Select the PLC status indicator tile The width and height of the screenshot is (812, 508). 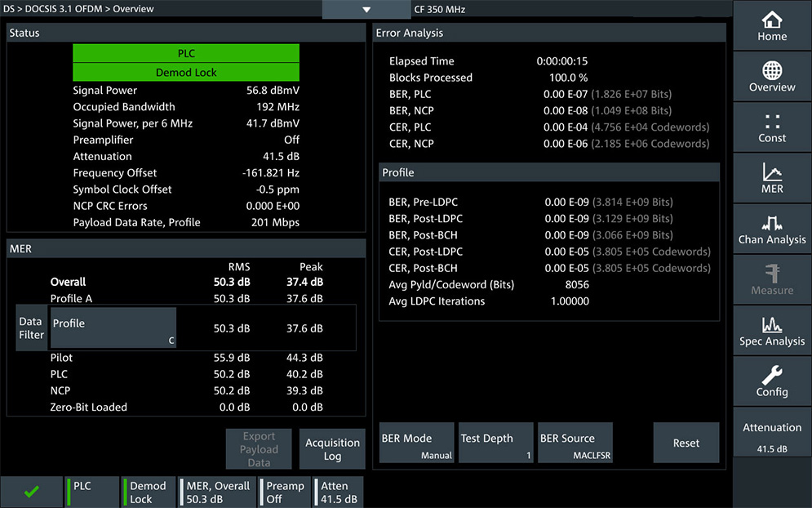point(93,492)
